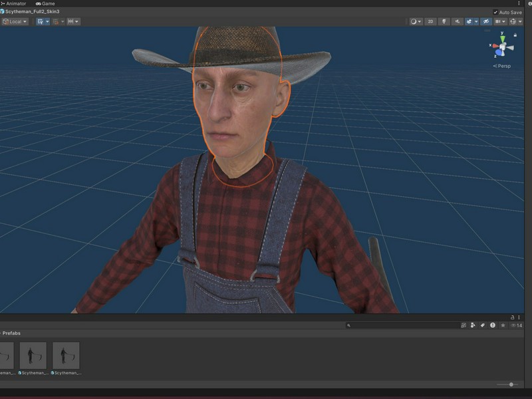Lock the Project panel
The image size is (532, 399).
(512, 317)
